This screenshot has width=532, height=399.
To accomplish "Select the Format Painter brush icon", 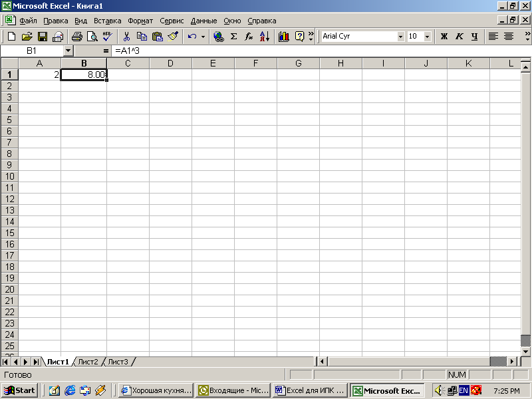I will [173, 37].
